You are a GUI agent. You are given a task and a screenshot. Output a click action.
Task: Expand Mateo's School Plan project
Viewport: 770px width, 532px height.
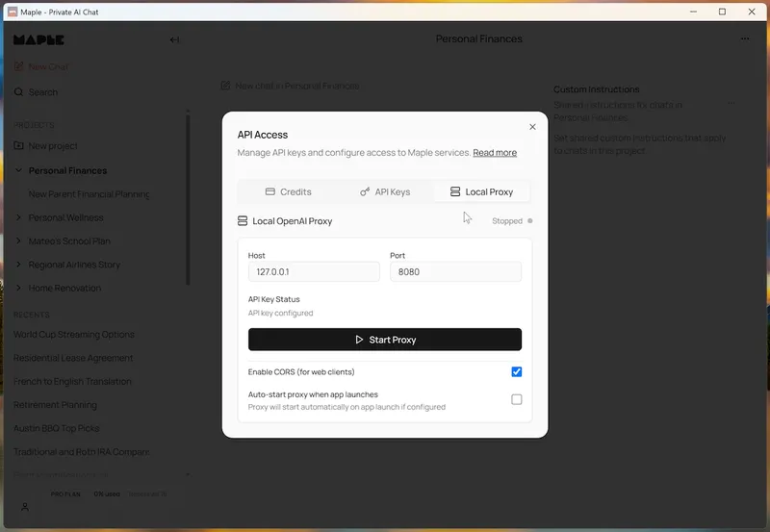point(18,241)
